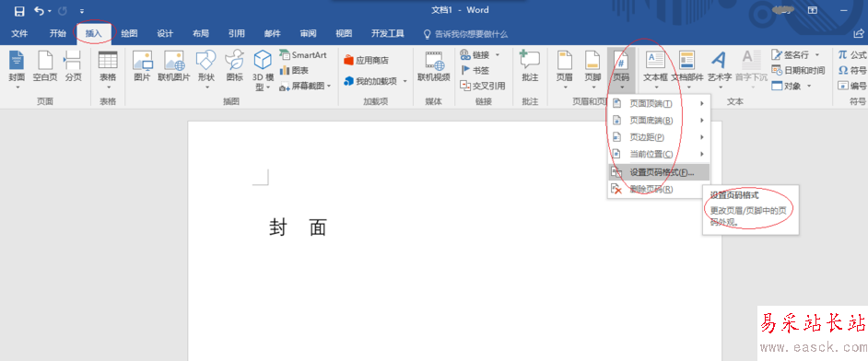Select the 插入 ribbon tab
The image size is (868, 361).
coord(94,34)
